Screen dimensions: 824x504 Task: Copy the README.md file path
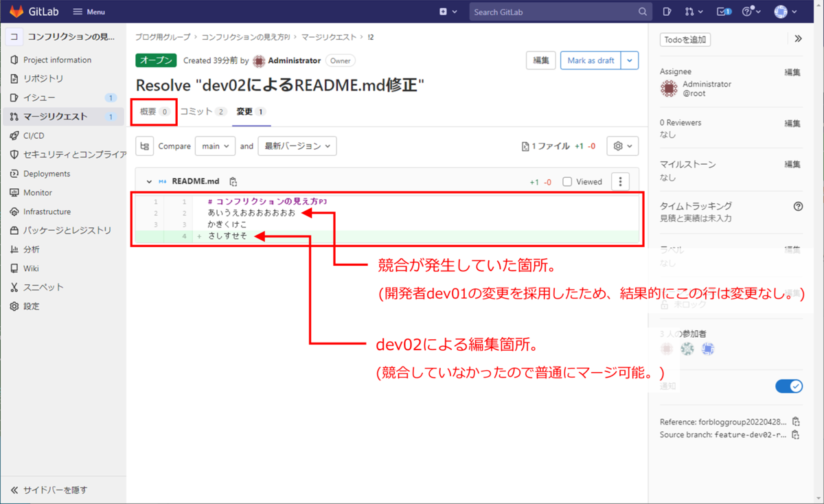[x=233, y=182]
